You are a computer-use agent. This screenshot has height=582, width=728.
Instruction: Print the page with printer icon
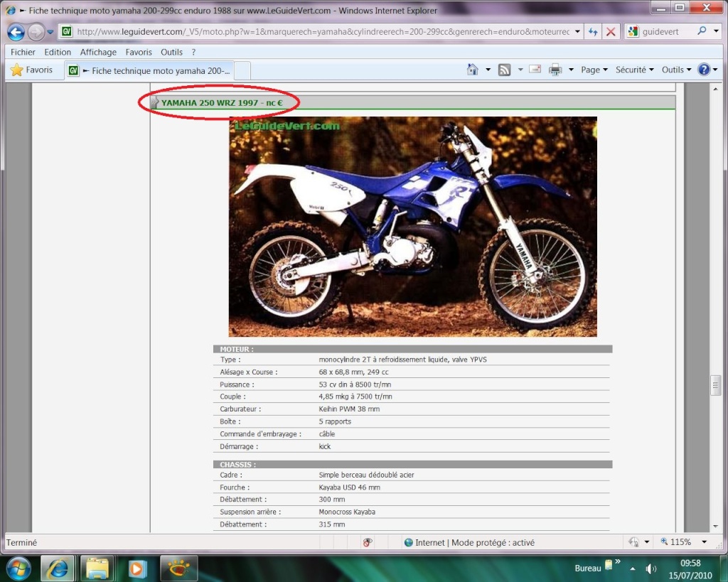tap(555, 70)
